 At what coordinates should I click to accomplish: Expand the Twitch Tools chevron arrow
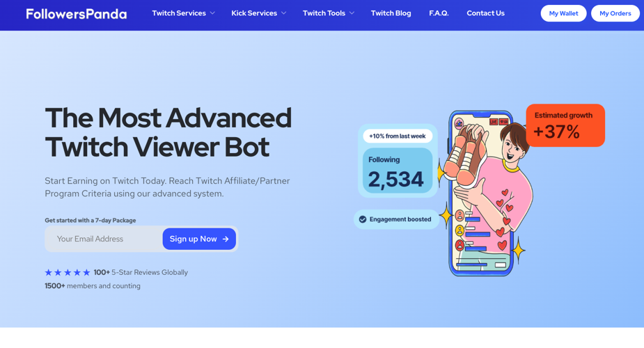coord(352,13)
